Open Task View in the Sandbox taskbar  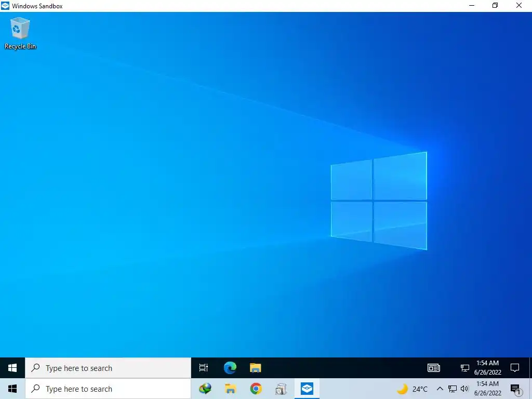click(204, 368)
